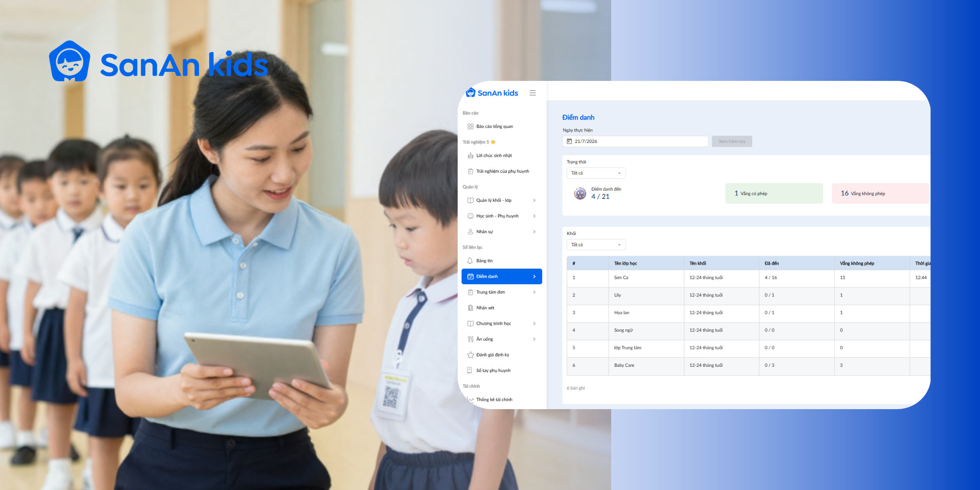Click the Đánh giá định kỳ star icon

coord(470,355)
